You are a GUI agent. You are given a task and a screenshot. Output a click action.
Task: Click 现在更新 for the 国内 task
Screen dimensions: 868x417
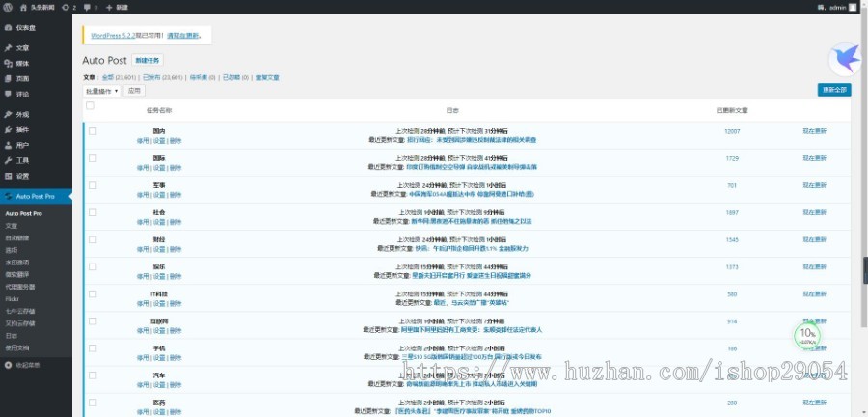pos(814,131)
